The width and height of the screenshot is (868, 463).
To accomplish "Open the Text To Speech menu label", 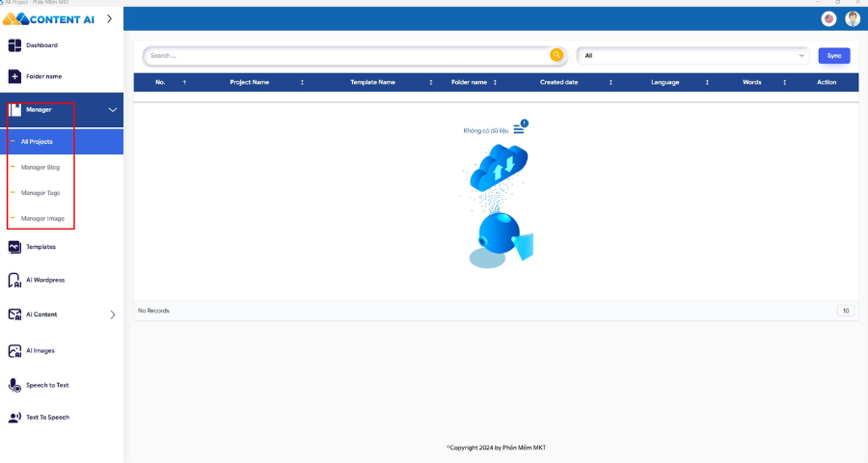I will coord(47,418).
